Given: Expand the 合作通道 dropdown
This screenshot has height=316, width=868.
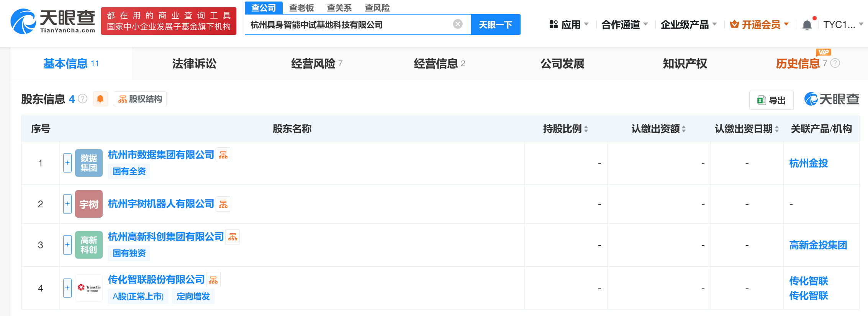Looking at the screenshot, I should coord(624,25).
